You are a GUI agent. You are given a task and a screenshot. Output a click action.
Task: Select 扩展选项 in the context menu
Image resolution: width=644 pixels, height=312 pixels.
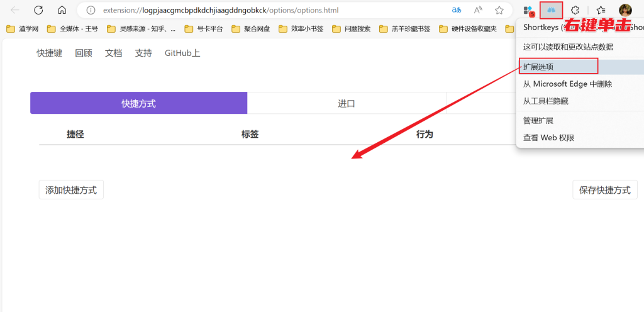[539, 66]
